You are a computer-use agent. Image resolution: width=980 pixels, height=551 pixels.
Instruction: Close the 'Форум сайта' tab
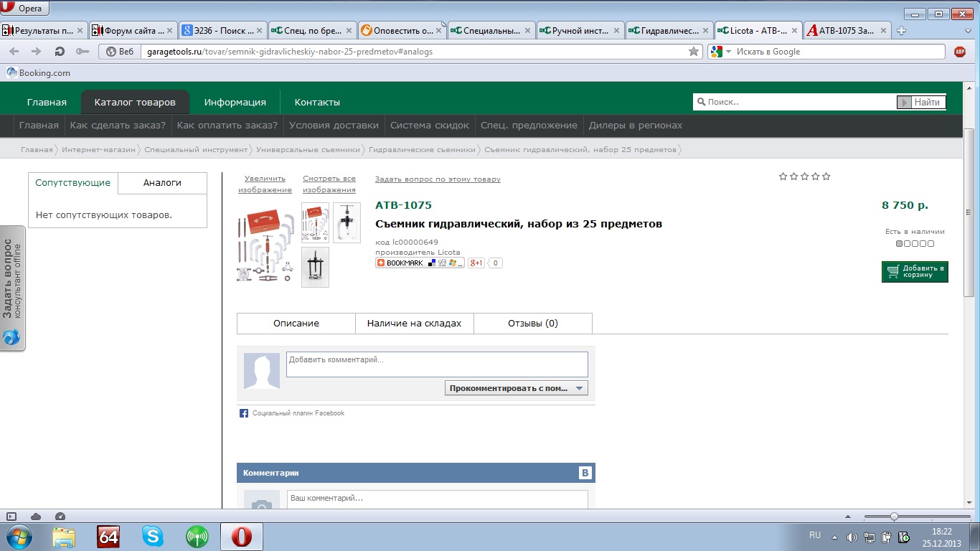point(169,31)
